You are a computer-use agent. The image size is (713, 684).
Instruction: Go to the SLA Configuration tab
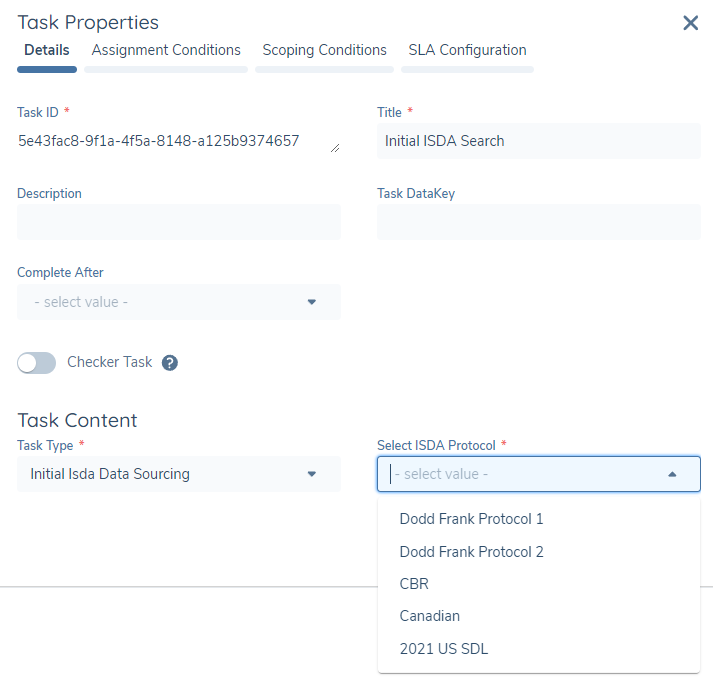(467, 50)
